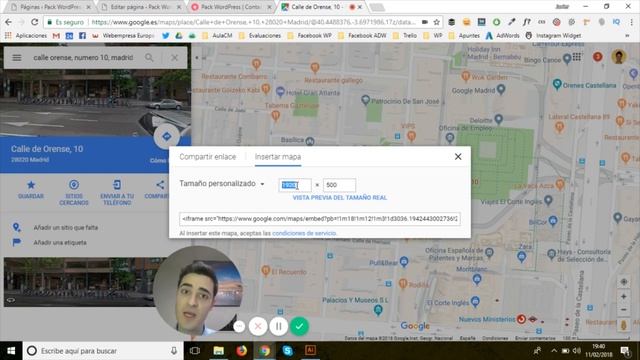Screen dimensions: 640x360
Task: Click the iframe embed code field
Action: click(320, 219)
